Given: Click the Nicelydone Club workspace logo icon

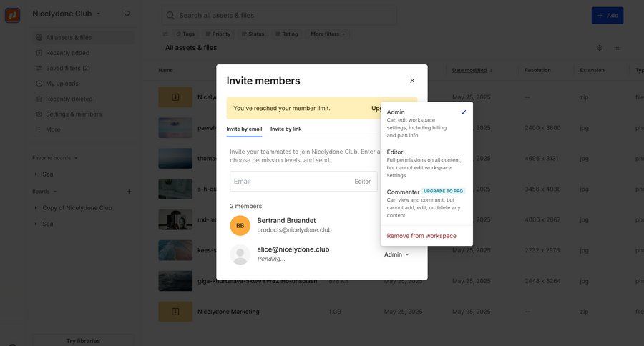Looking at the screenshot, I should pos(13,15).
